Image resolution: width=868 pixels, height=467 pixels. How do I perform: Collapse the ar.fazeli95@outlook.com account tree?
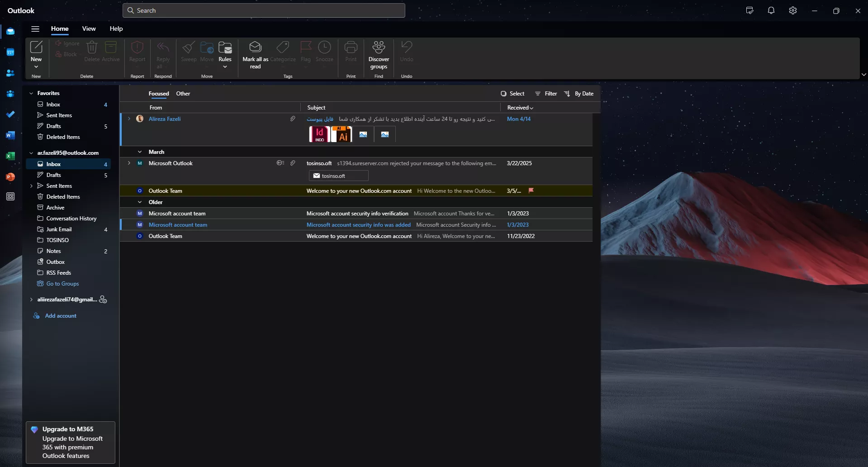click(31, 153)
